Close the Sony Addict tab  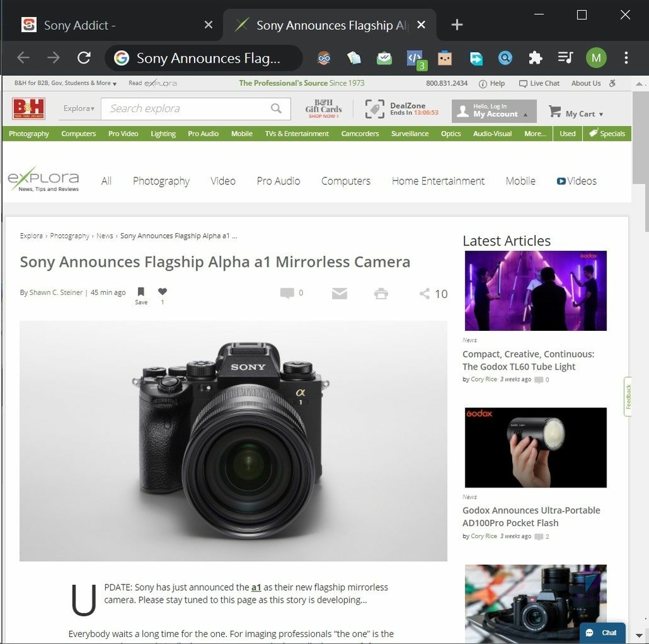pyautogui.click(x=209, y=25)
